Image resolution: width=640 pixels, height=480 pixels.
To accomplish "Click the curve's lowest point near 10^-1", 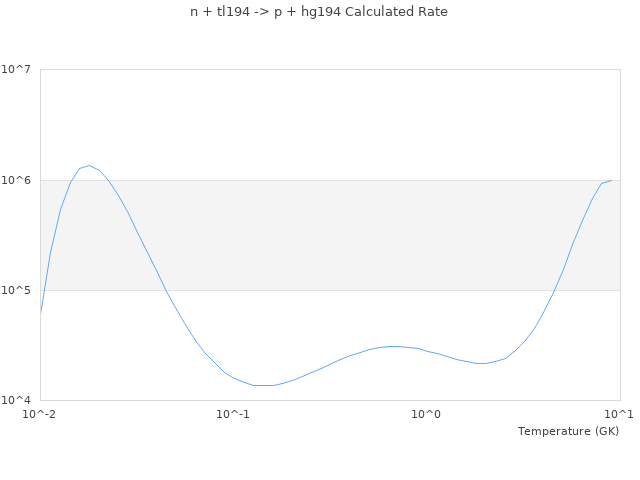I will point(262,385).
